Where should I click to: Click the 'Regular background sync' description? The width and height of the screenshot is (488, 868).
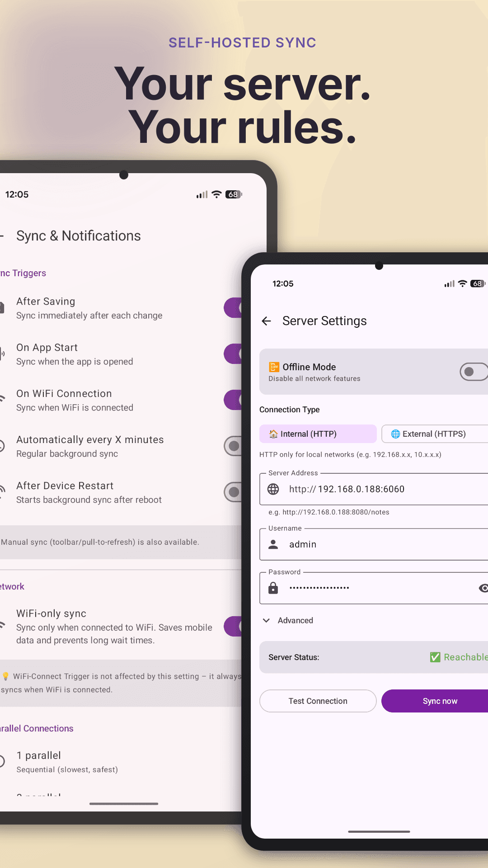click(x=67, y=454)
